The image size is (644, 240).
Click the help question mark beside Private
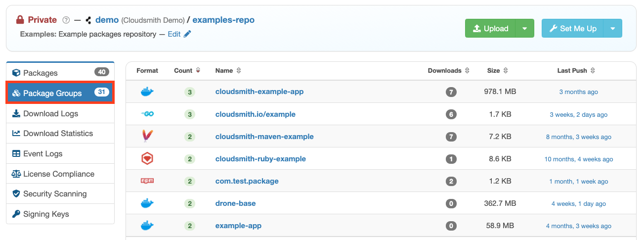[x=66, y=20]
